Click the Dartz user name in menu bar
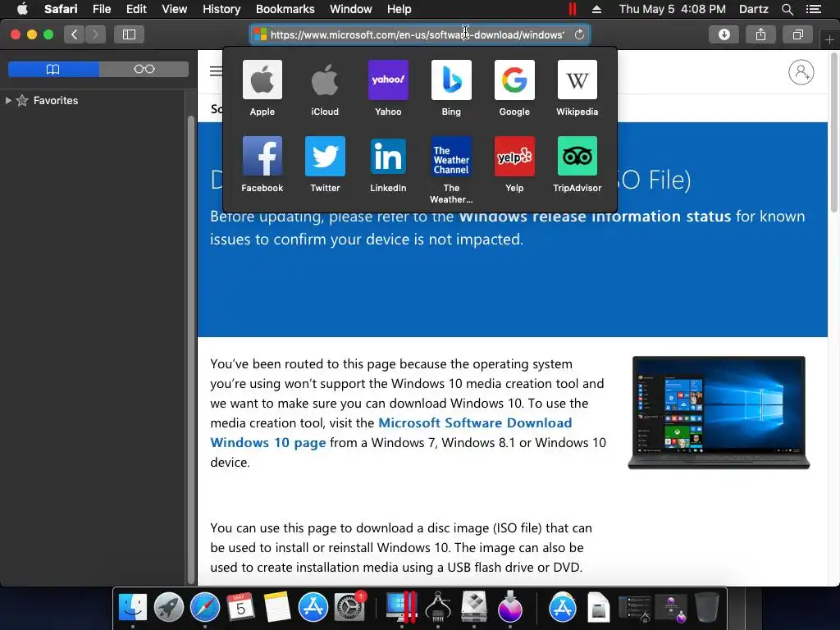 pos(753,9)
